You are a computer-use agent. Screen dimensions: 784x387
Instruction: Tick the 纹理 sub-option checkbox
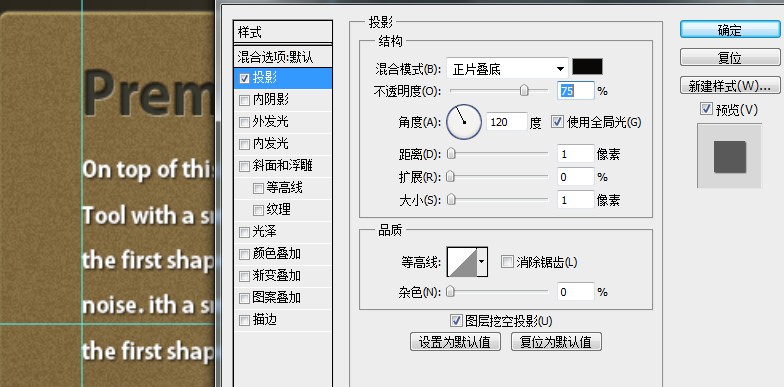[x=258, y=210]
